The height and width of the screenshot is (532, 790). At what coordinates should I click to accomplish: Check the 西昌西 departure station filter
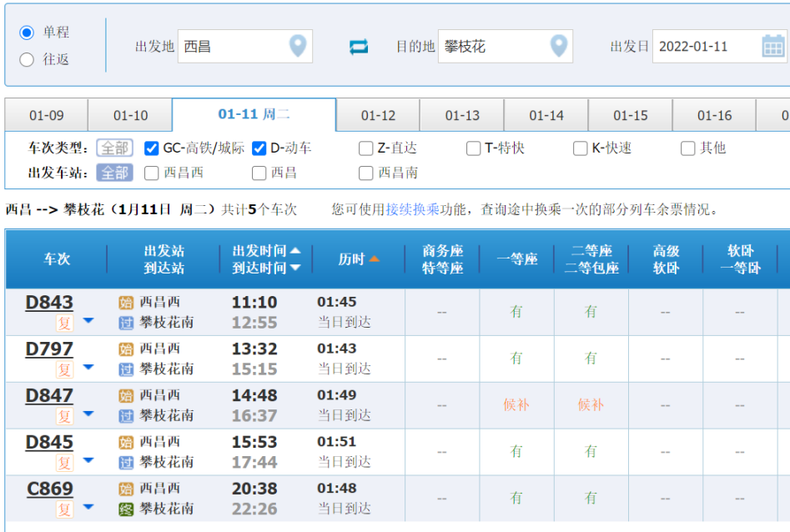[152, 173]
